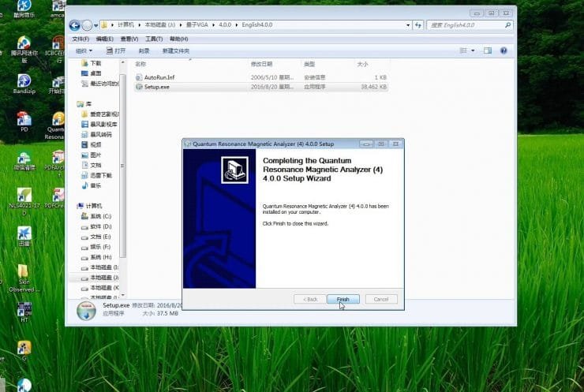This screenshot has width=584, height=392.
Task: Click the 名称 column header
Action: tap(140, 64)
